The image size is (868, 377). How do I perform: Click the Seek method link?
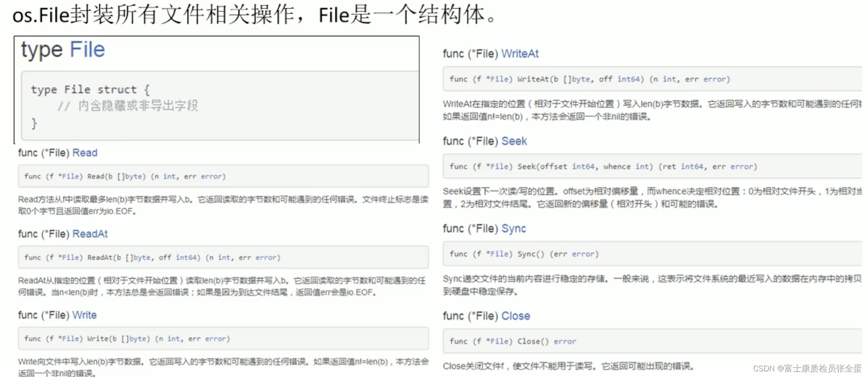pyautogui.click(x=514, y=141)
